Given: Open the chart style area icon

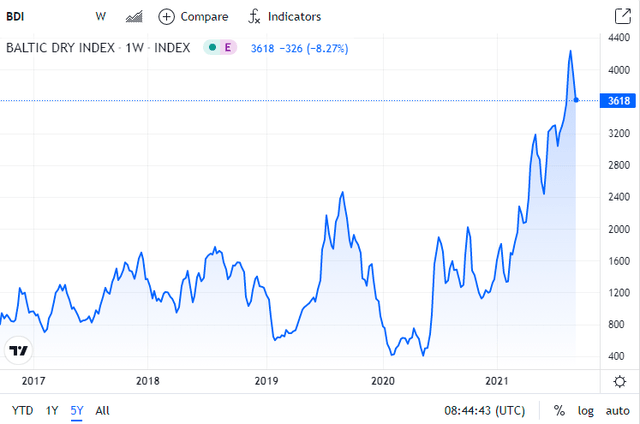Looking at the screenshot, I should click(134, 17).
